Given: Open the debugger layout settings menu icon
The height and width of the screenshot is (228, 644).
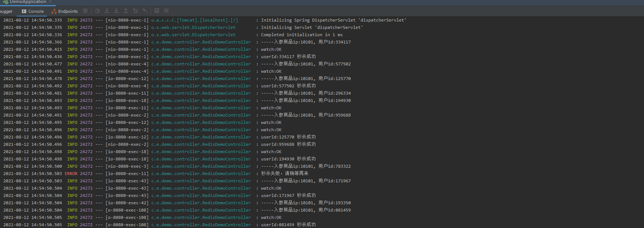Looking at the screenshot, I should coord(85,11).
